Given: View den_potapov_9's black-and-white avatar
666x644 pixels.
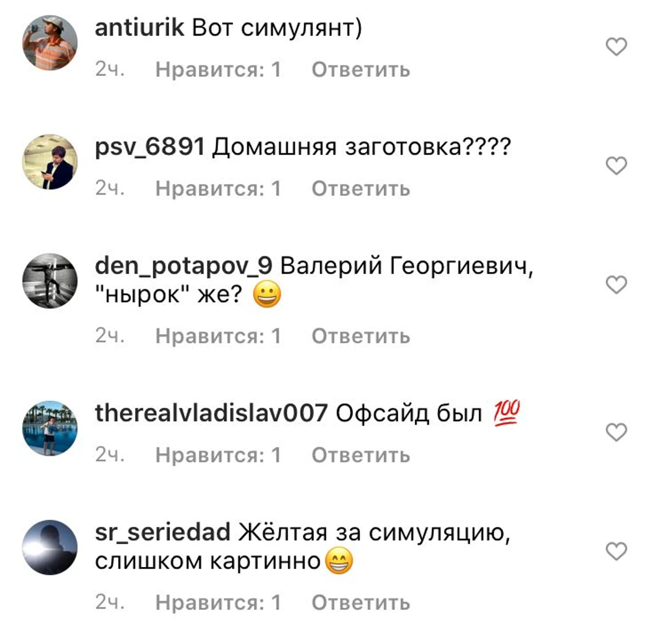Looking at the screenshot, I should tap(50, 281).
